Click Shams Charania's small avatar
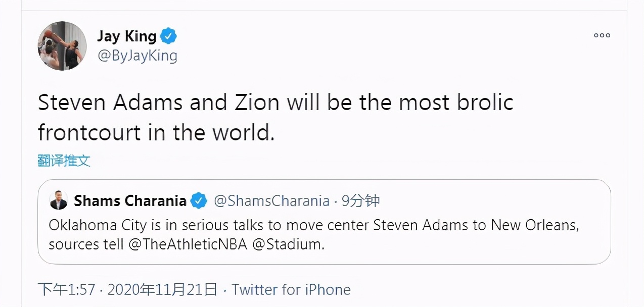The image size is (644, 307). pos(58,201)
